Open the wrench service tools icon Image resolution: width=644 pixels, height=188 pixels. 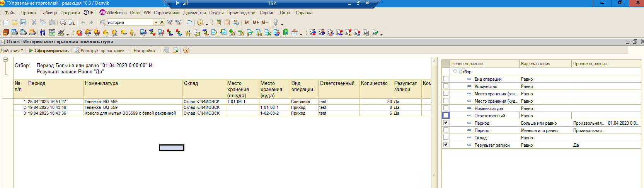click(x=276, y=22)
